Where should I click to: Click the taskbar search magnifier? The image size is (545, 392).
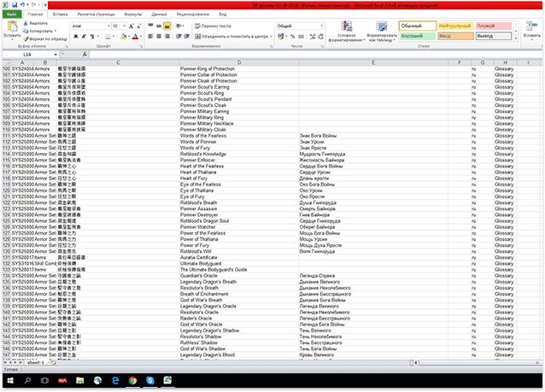point(27,381)
